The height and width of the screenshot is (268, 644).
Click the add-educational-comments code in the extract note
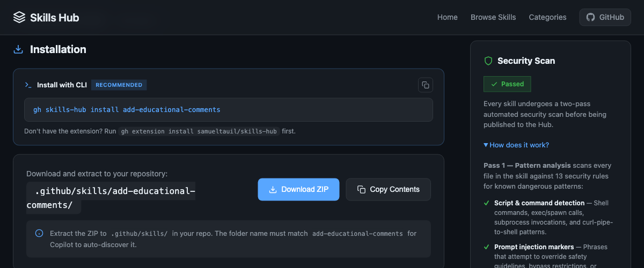[x=357, y=234]
